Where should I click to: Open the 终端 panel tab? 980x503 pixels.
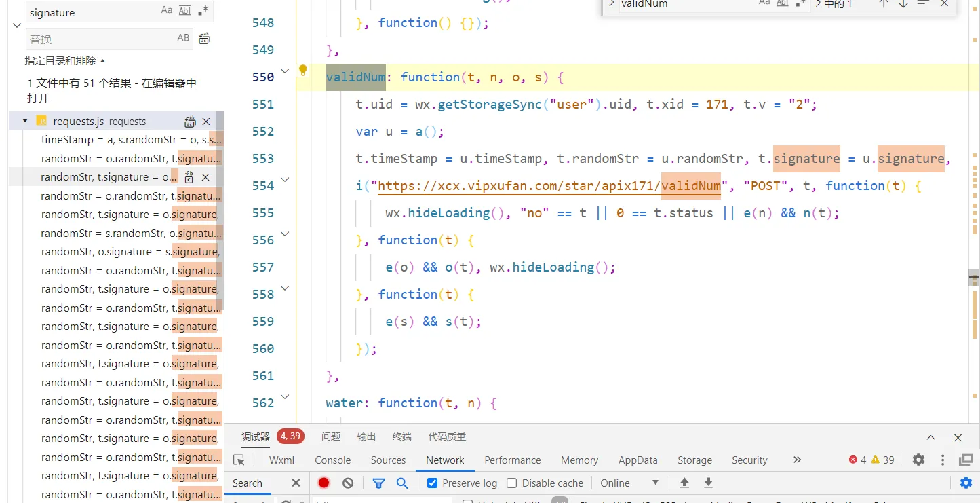click(402, 436)
